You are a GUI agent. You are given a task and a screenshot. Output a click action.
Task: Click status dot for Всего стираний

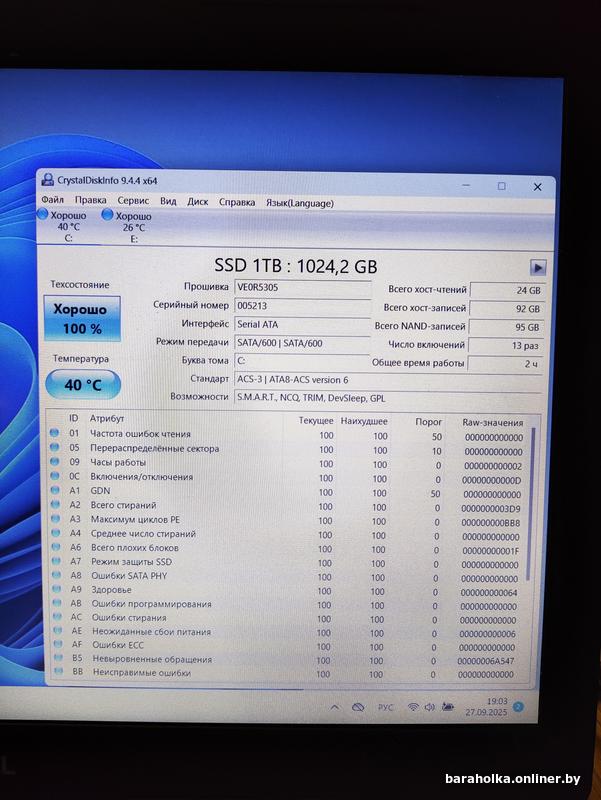coord(56,504)
